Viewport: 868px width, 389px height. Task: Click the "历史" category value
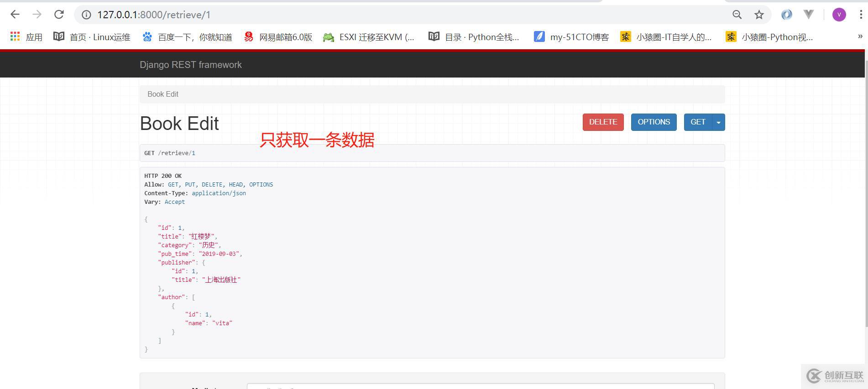coord(208,245)
